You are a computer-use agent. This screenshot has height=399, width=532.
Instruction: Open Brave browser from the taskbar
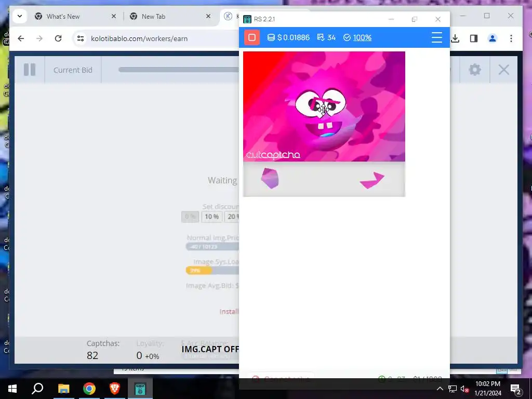[115, 389]
